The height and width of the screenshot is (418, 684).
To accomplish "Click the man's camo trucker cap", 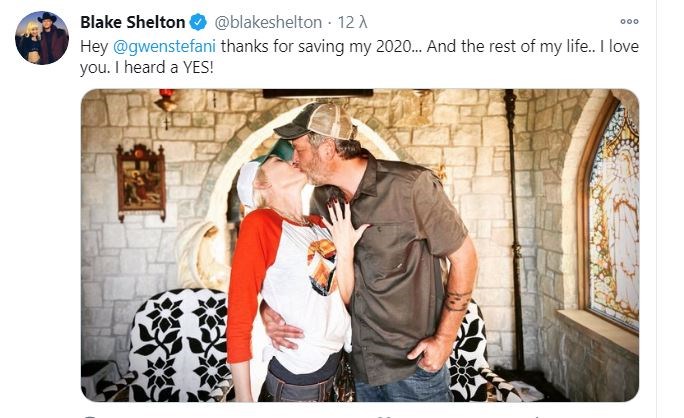I will [x=316, y=121].
